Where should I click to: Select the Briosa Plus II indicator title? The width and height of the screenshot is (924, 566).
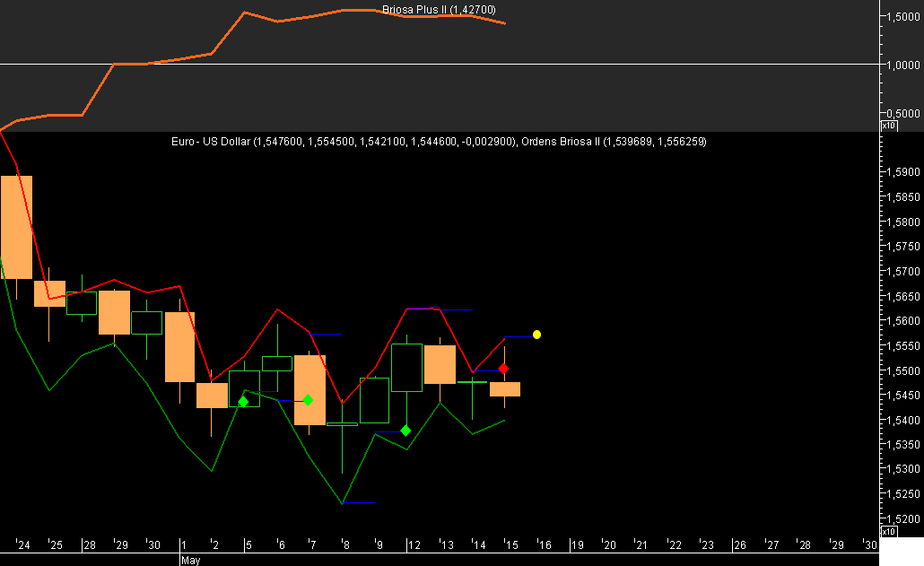[x=439, y=10]
